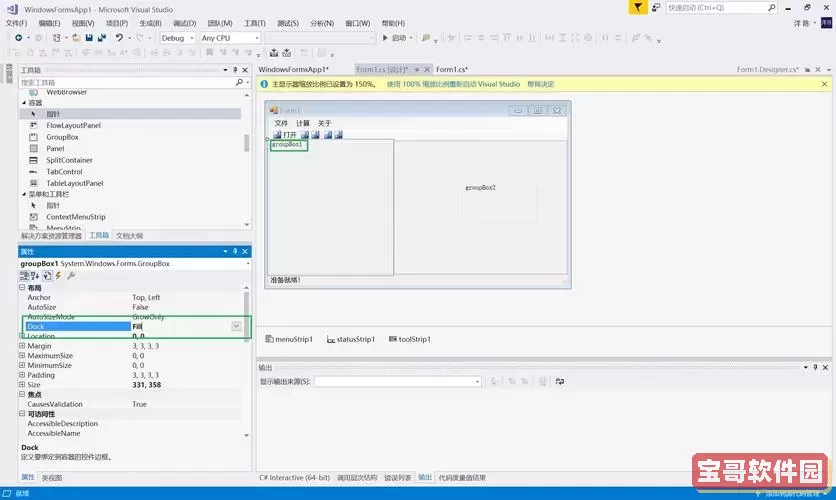Open the Dock property value dropdown

pos(236,326)
